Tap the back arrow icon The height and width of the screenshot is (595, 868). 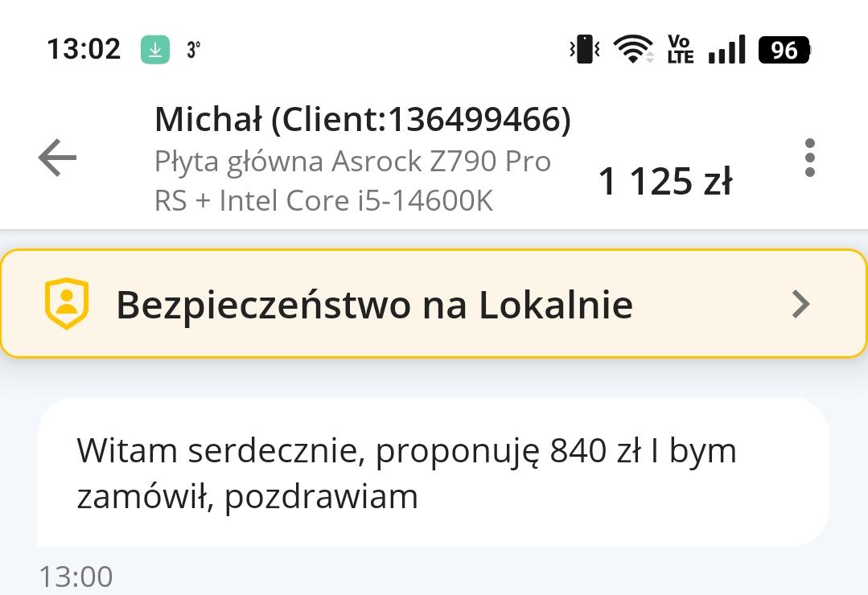(57, 158)
